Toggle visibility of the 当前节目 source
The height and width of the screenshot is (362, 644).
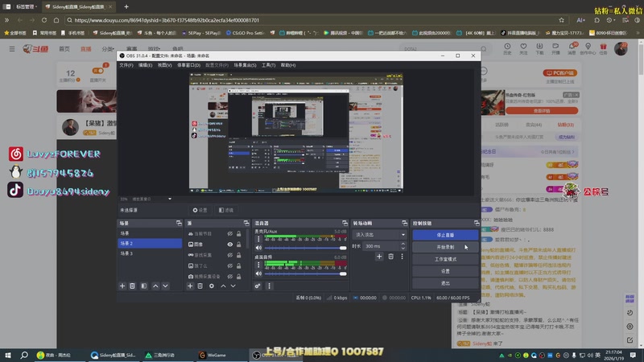click(x=230, y=233)
